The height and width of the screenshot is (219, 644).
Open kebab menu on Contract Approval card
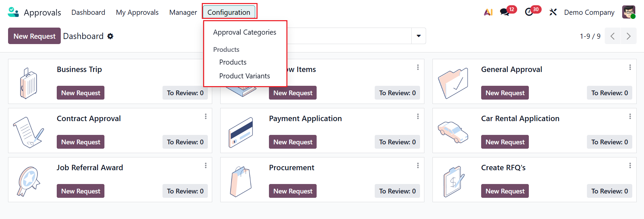click(x=206, y=116)
